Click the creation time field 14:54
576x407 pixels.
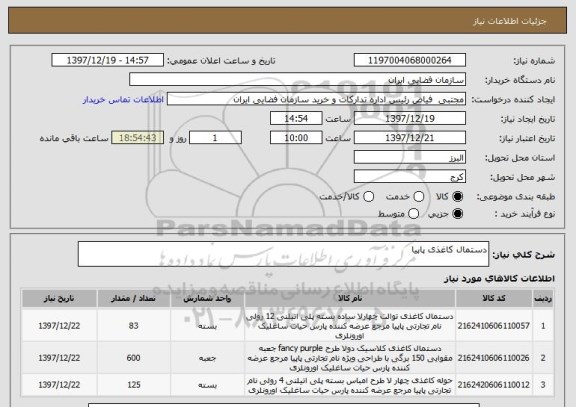[296, 119]
